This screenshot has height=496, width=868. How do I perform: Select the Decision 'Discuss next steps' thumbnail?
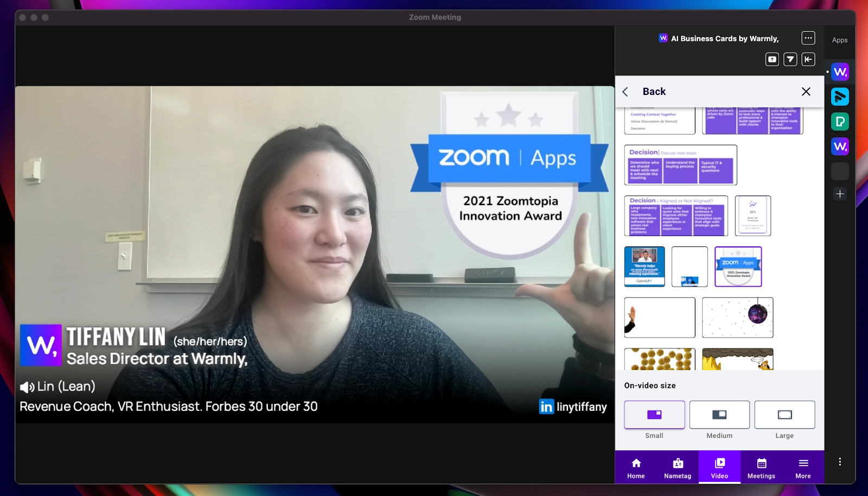680,165
